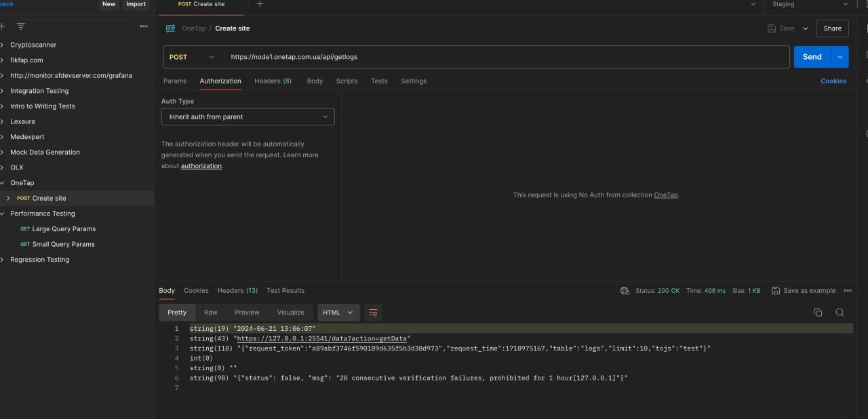868x419 pixels.
Task: Open sidebar more options ellipsis menu
Action: click(x=143, y=26)
